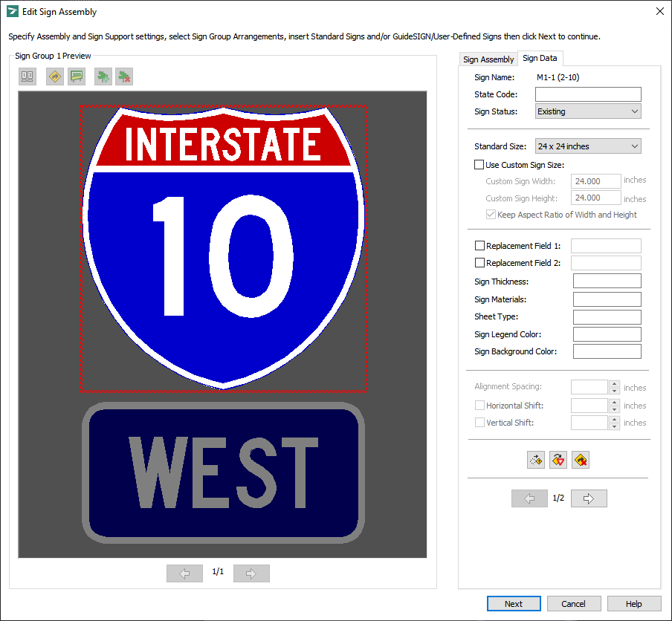Add a sign group with green plus icon
Image resolution: width=672 pixels, height=621 pixels.
pyautogui.click(x=103, y=77)
